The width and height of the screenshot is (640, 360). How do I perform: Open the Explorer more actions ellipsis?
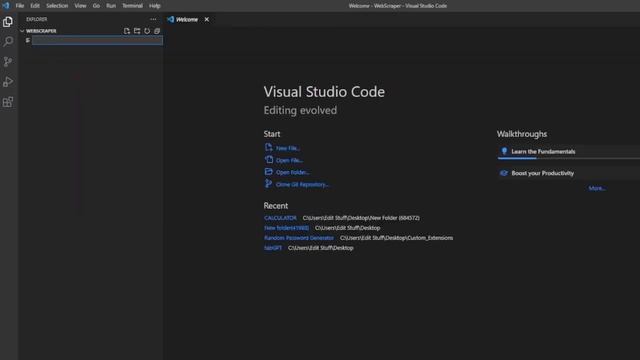coord(153,19)
